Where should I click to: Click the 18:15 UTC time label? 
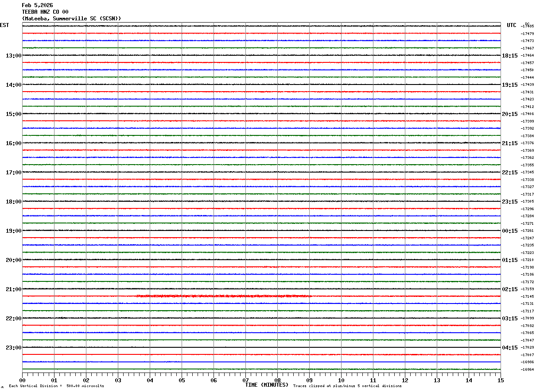(510, 56)
